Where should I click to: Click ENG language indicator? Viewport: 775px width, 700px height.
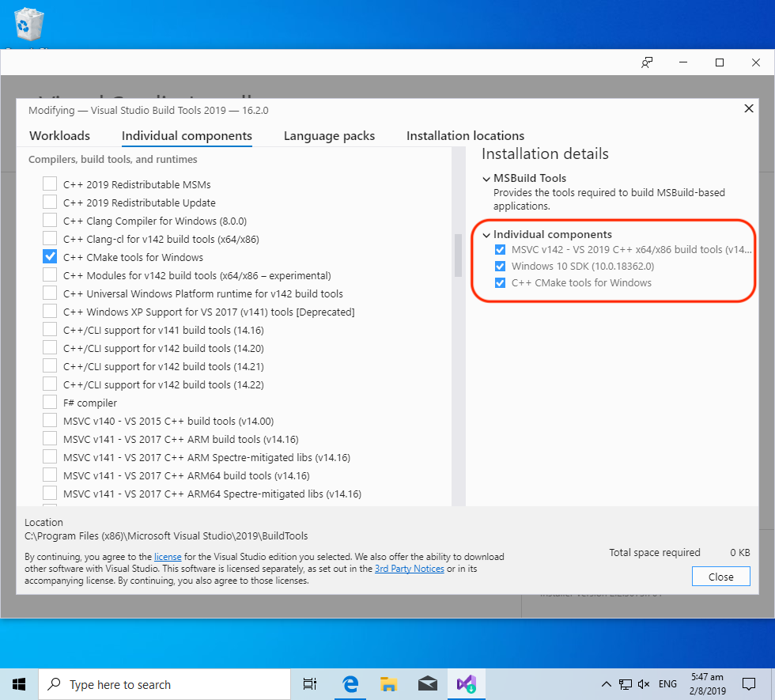click(x=667, y=684)
